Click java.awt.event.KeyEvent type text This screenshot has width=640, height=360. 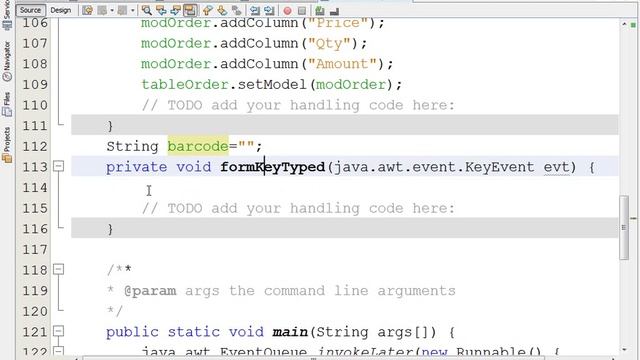click(x=434, y=167)
